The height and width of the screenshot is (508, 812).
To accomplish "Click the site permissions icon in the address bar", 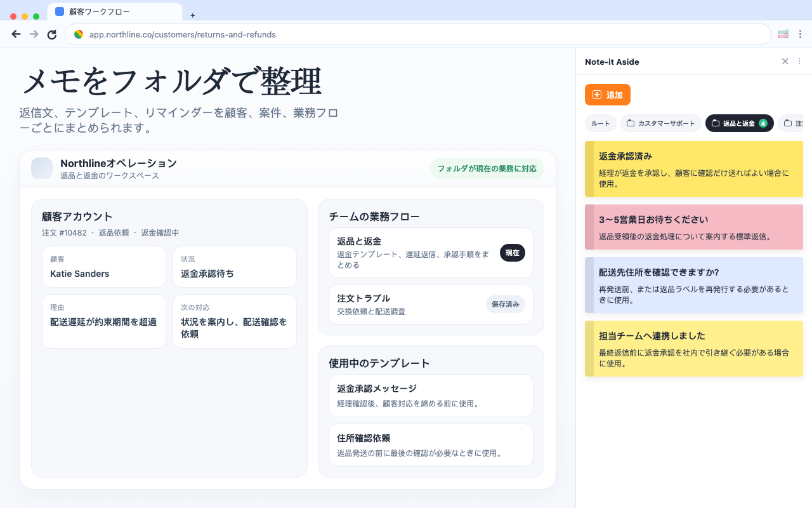I will [79, 34].
